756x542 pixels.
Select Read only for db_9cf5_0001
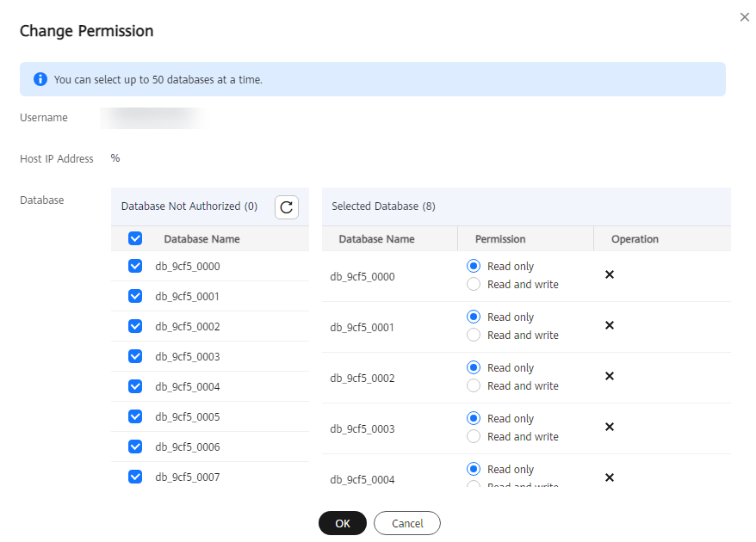[x=474, y=317]
